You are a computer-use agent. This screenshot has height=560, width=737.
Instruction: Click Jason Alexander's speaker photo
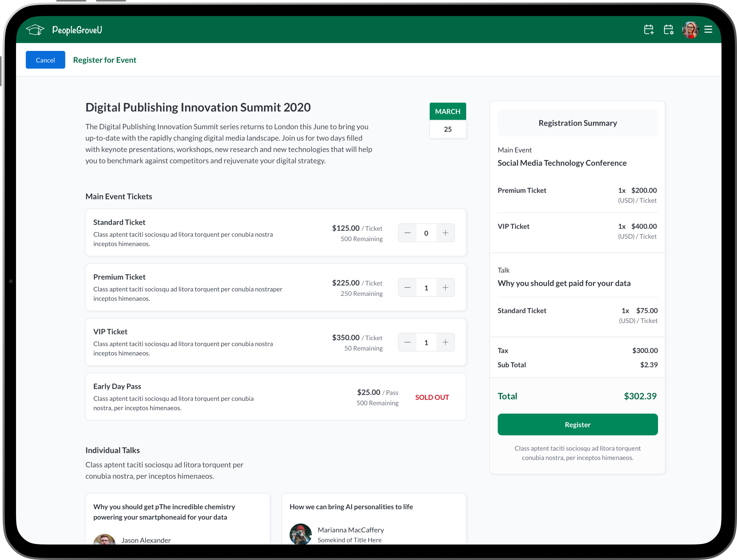[x=104, y=540]
